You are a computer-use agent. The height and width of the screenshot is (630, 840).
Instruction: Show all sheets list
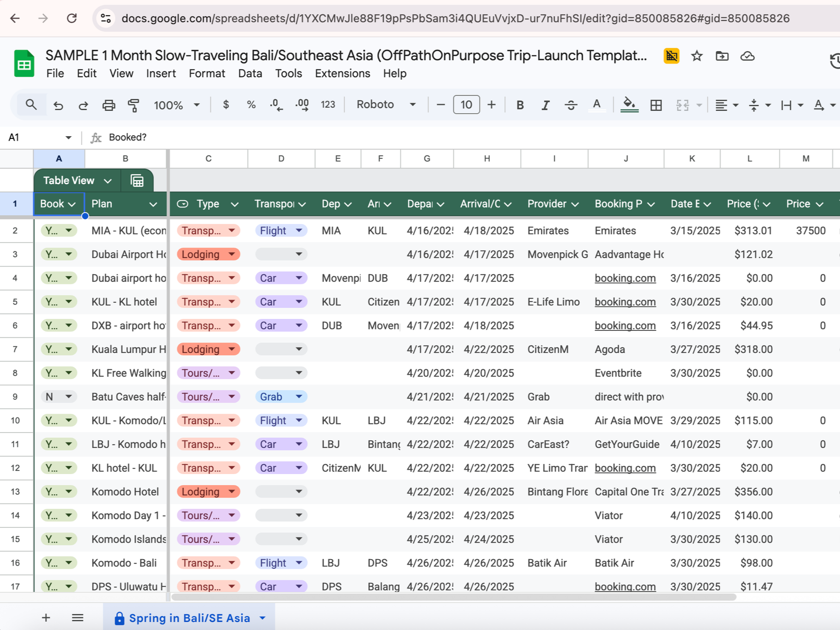78,618
